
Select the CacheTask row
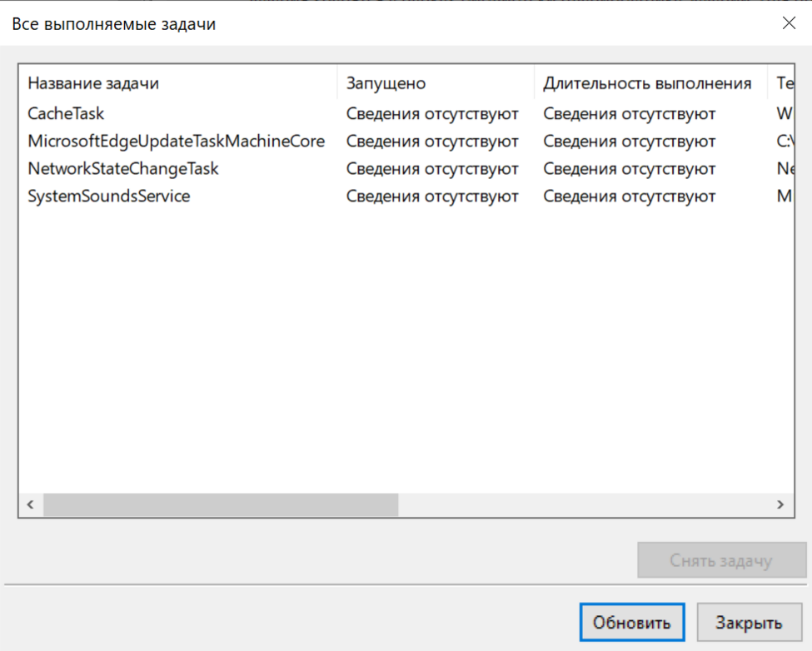[67, 113]
